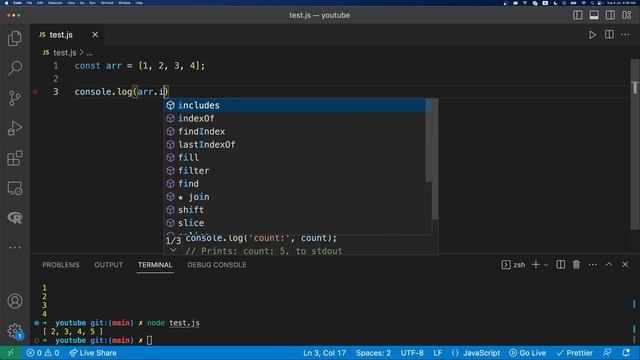
Task: Open the Run and Debug view
Action: point(15,128)
